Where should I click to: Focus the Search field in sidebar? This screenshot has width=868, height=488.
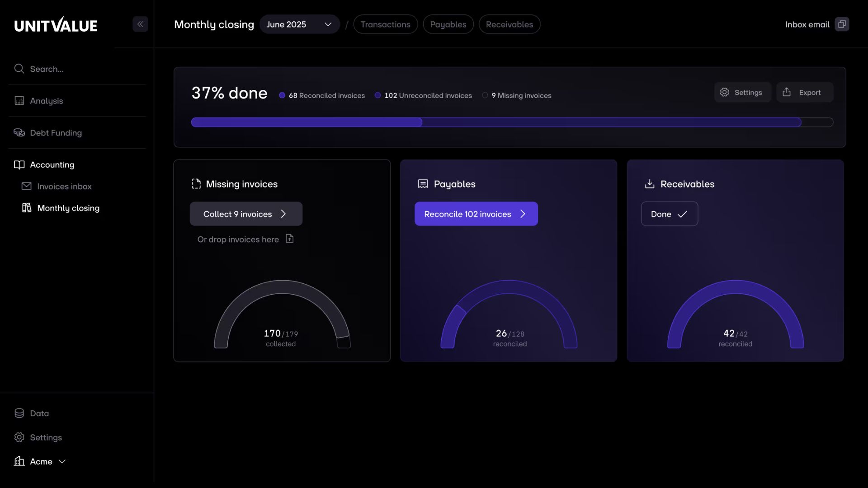[77, 69]
